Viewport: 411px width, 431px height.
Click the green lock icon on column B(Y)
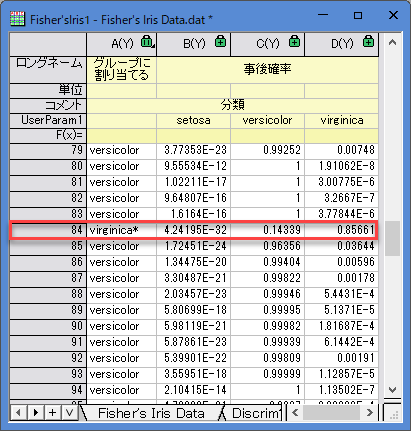point(220,41)
